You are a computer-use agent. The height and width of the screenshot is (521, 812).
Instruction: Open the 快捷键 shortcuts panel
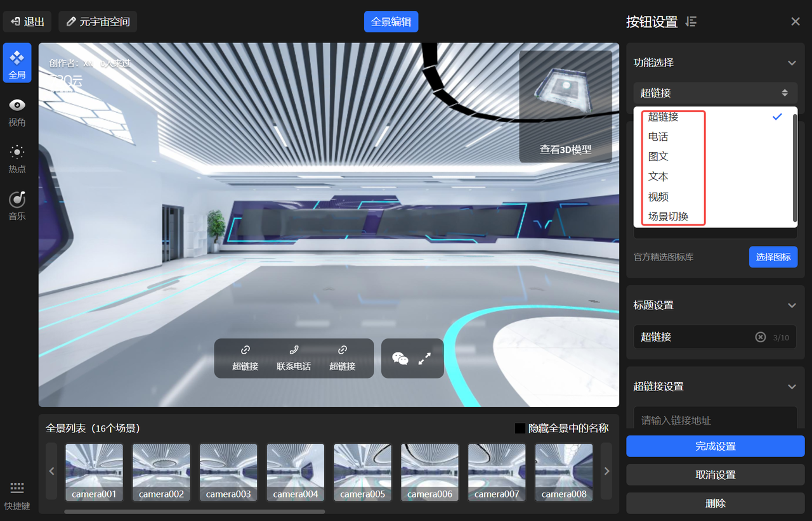17,496
